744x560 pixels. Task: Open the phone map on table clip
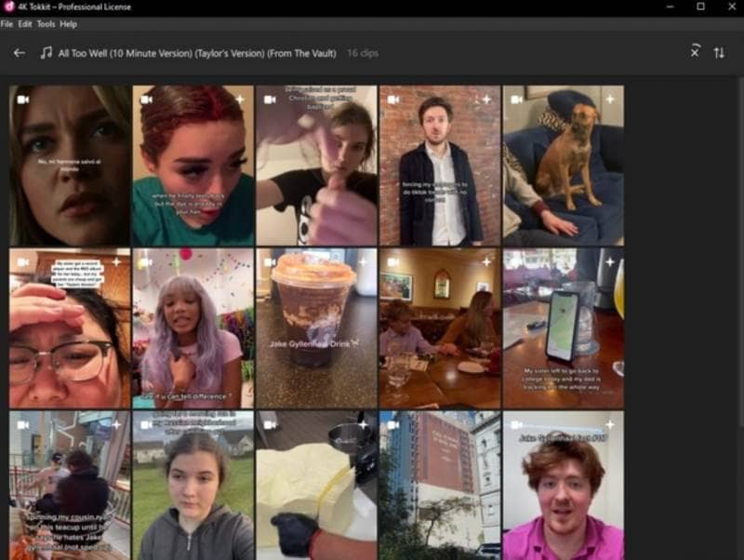pos(564,328)
